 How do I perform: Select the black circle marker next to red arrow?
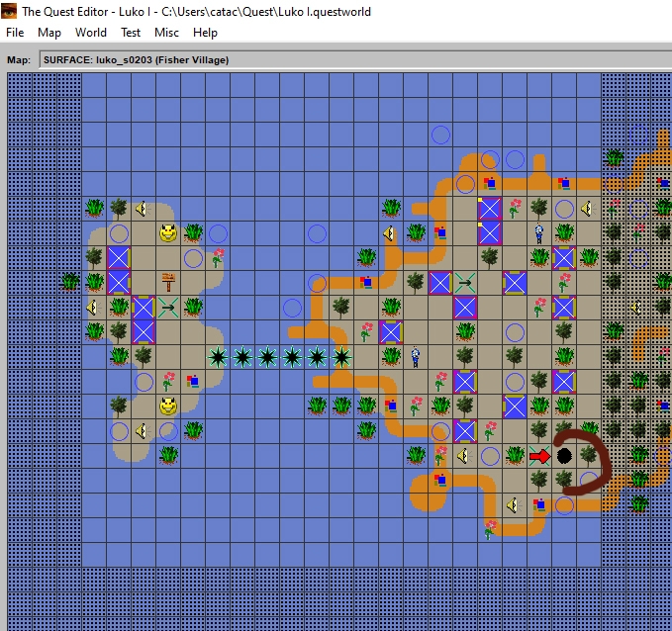click(x=564, y=456)
